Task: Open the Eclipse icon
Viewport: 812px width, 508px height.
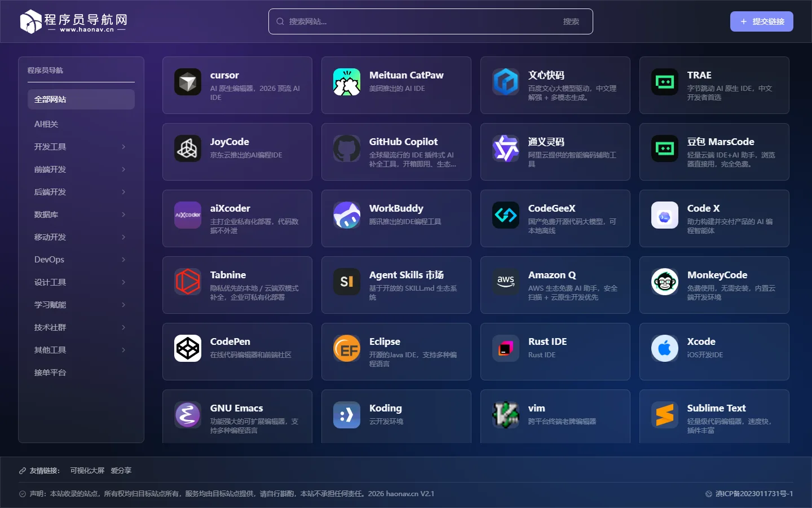Action: tap(347, 348)
